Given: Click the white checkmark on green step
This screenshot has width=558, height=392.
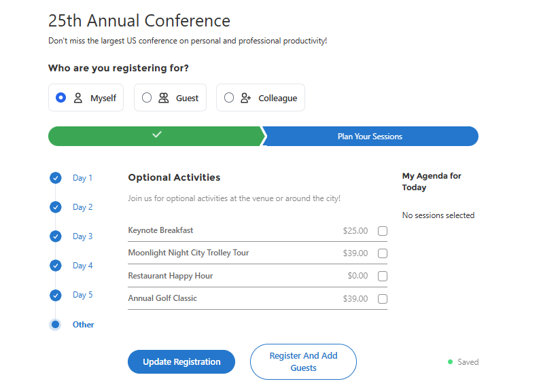Looking at the screenshot, I should coord(157,134).
